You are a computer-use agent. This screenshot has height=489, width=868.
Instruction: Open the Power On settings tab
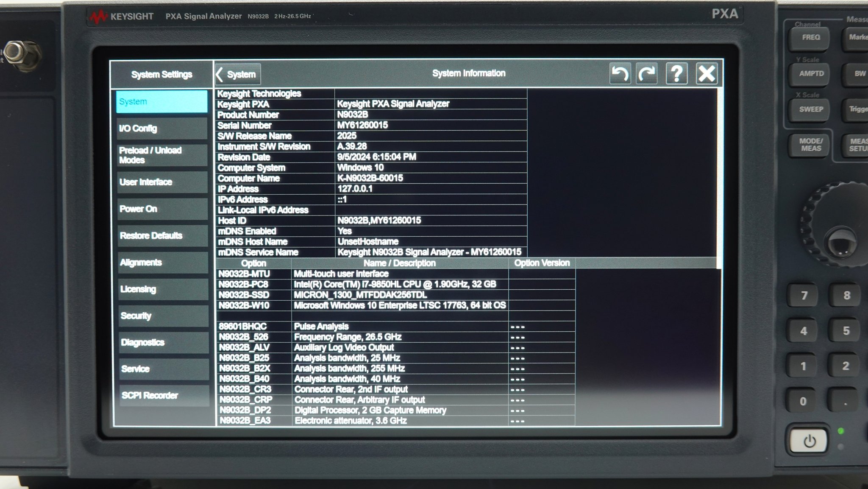[x=162, y=209]
